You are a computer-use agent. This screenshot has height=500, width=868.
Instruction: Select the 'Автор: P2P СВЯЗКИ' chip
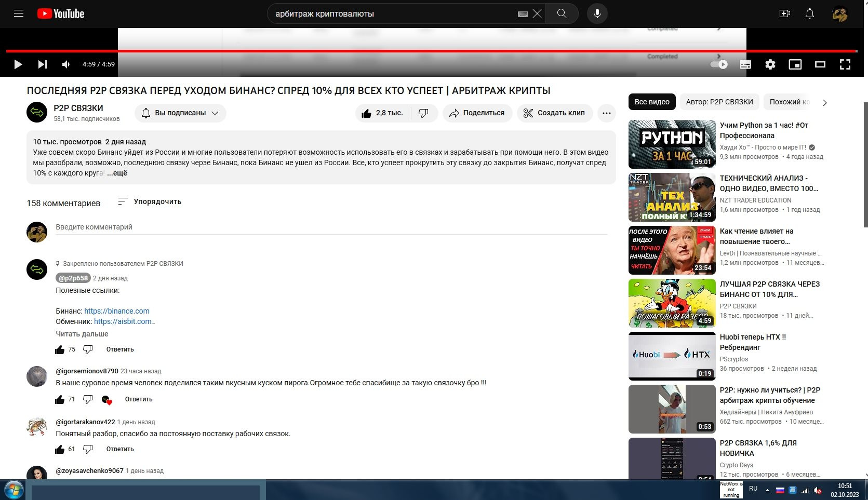719,102
